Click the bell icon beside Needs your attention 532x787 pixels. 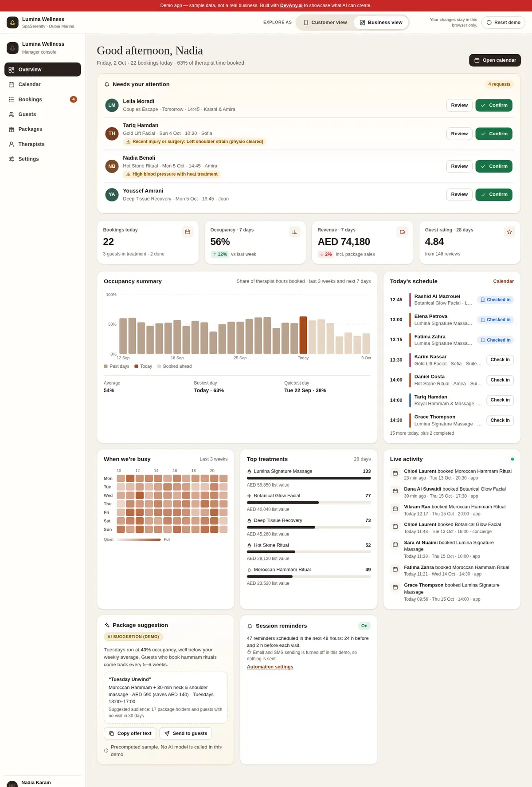107,84
